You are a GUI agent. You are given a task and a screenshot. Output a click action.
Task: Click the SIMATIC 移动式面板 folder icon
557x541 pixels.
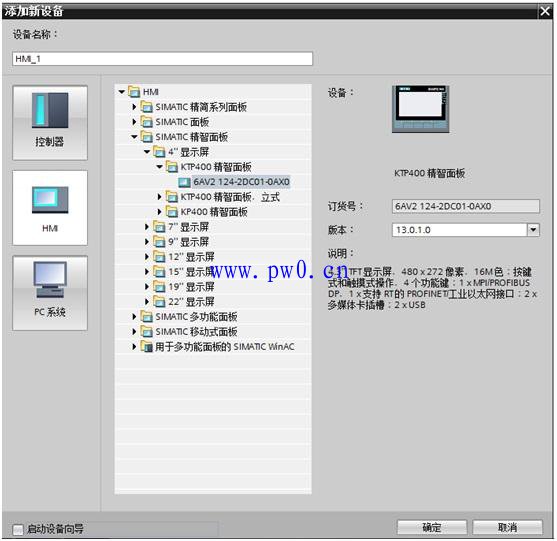(146, 331)
